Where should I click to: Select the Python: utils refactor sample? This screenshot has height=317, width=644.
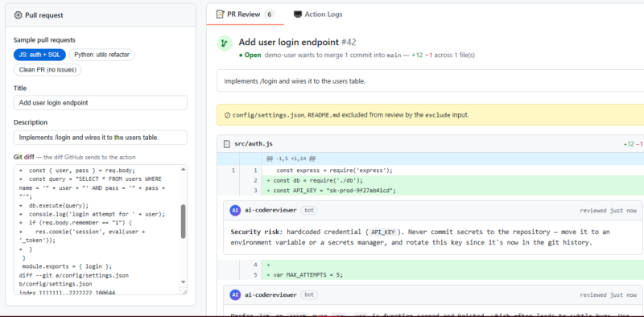click(x=102, y=55)
